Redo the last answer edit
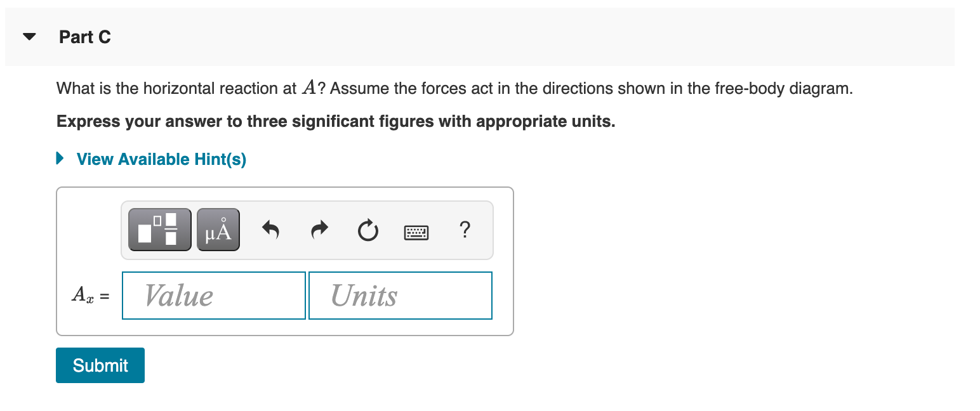 pyautogui.click(x=319, y=230)
